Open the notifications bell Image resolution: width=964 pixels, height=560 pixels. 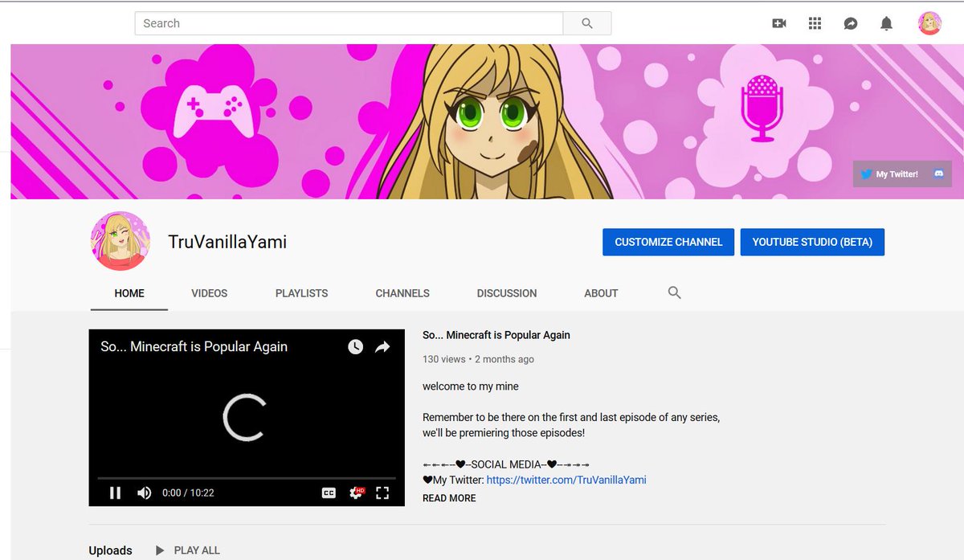[x=886, y=23]
